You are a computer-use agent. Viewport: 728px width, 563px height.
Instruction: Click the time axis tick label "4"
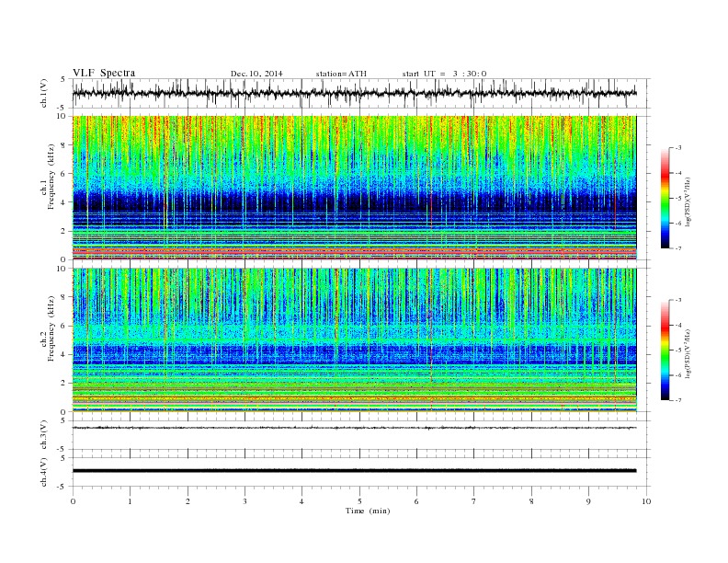pyautogui.click(x=301, y=501)
